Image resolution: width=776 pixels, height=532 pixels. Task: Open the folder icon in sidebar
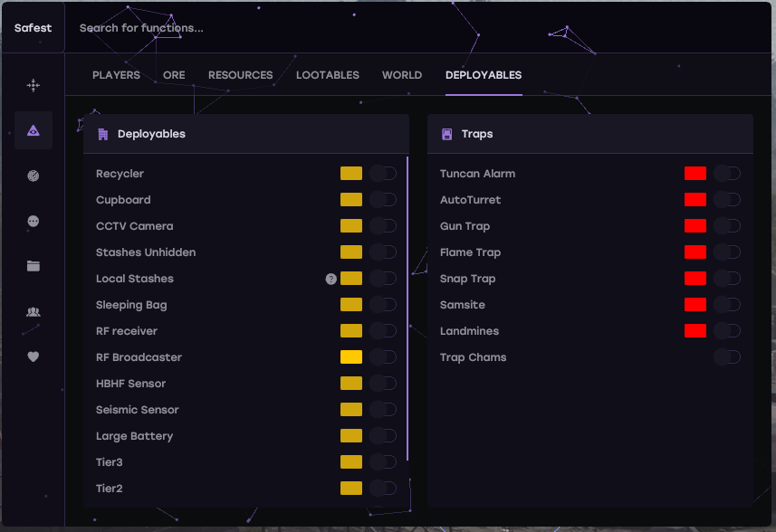coord(34,266)
